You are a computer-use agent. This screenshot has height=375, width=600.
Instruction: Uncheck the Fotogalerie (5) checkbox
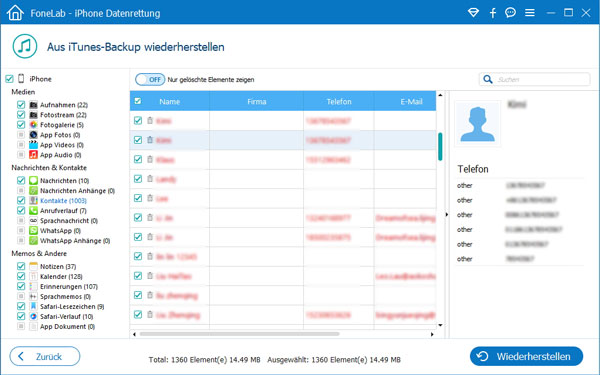pyautogui.click(x=21, y=124)
